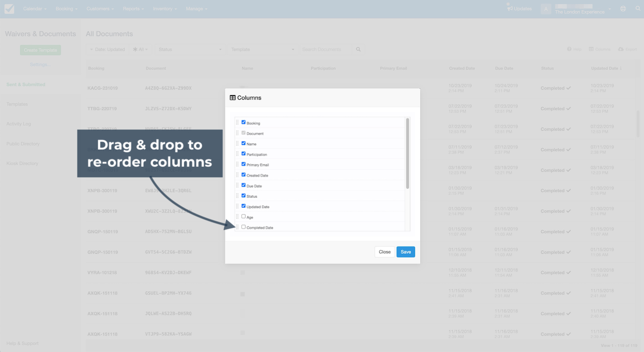Uncheck the Created Date column checkbox
The height and width of the screenshot is (352, 644).
click(244, 174)
